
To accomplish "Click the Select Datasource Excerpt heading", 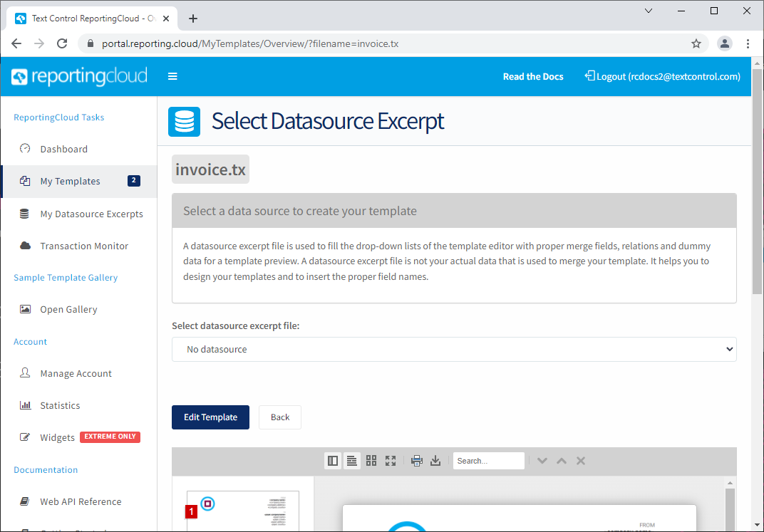I will pyautogui.click(x=328, y=121).
